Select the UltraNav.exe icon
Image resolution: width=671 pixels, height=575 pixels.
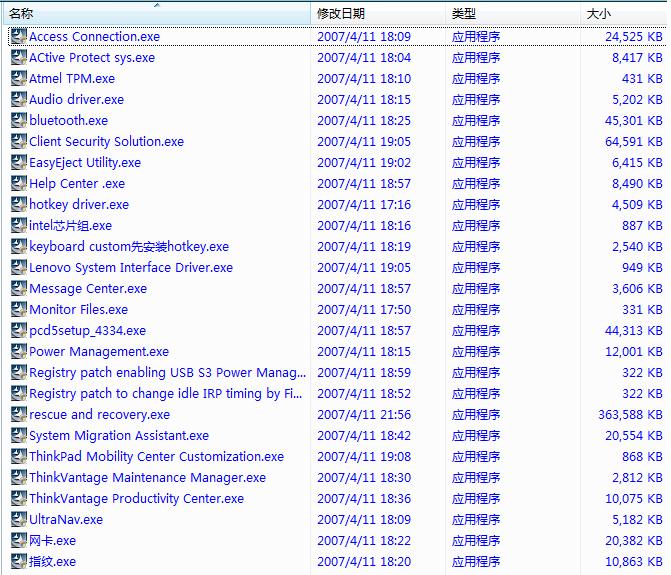click(18, 519)
